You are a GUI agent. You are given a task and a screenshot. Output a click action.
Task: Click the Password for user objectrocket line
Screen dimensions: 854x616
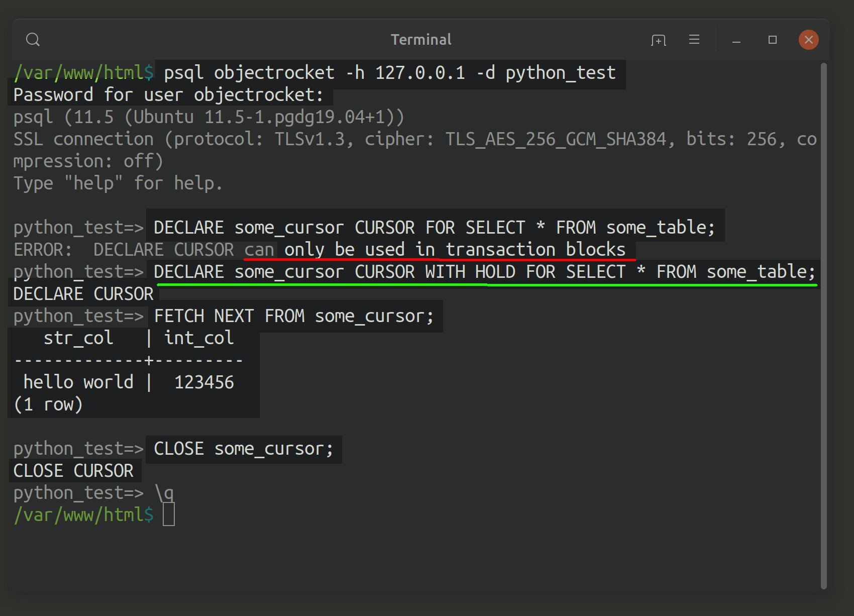[x=168, y=94]
